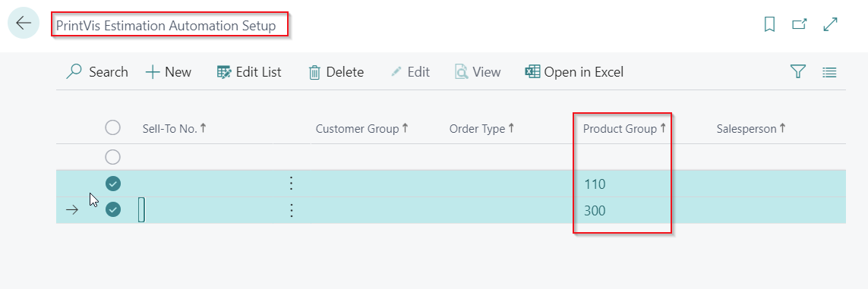This screenshot has height=289, width=868.
Task: Click Sell-To No. field in row 300
Action: click(205, 211)
